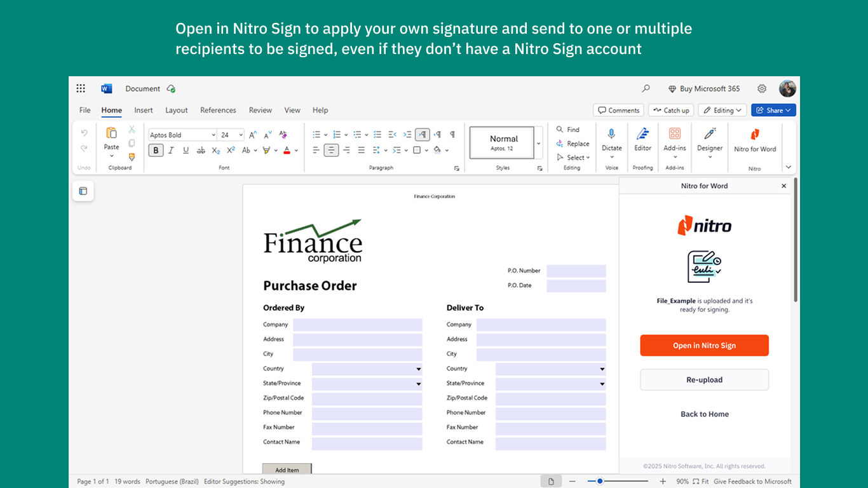
Task: Open the Editor proofing tool
Action: (642, 134)
